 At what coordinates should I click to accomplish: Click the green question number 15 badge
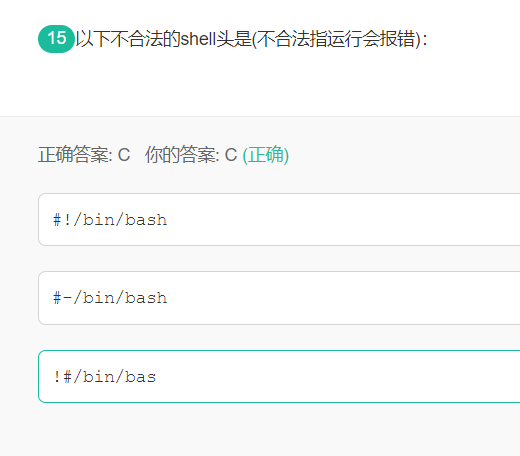[x=56, y=39]
